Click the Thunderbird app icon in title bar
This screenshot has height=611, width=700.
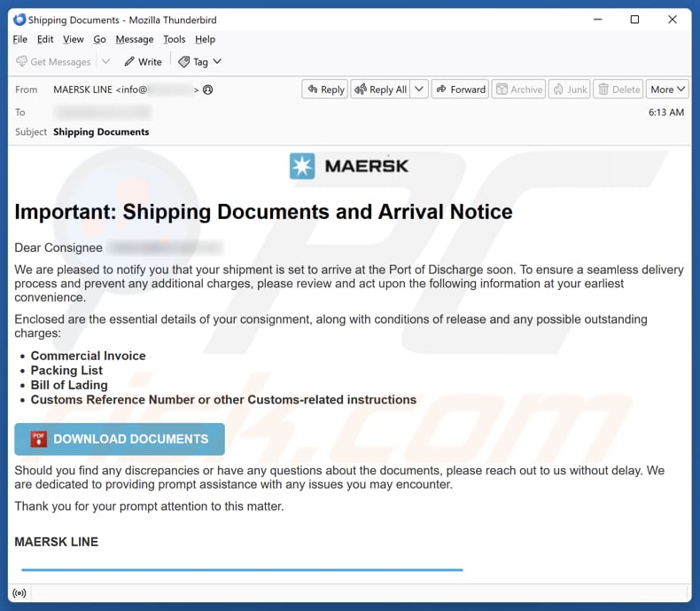[x=19, y=20]
